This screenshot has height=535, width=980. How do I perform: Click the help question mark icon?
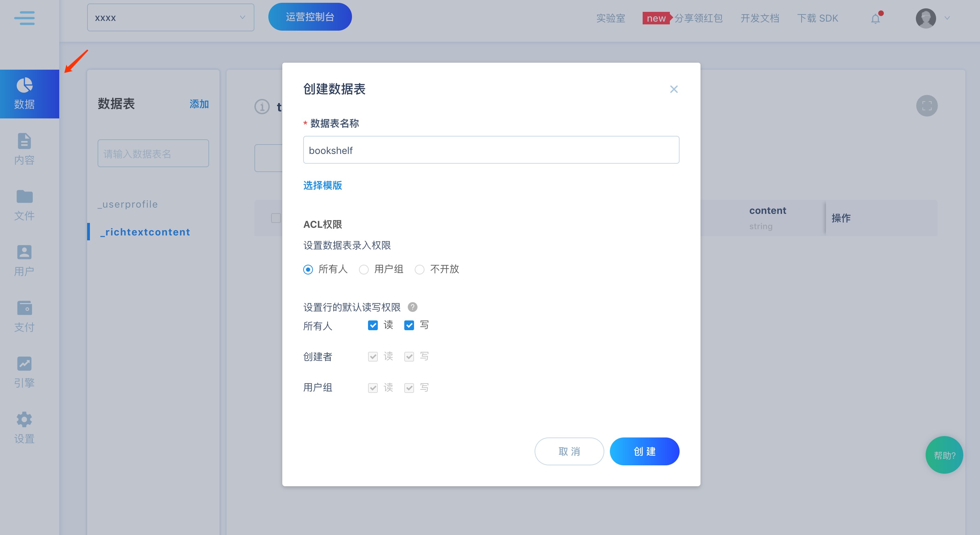[x=412, y=307]
